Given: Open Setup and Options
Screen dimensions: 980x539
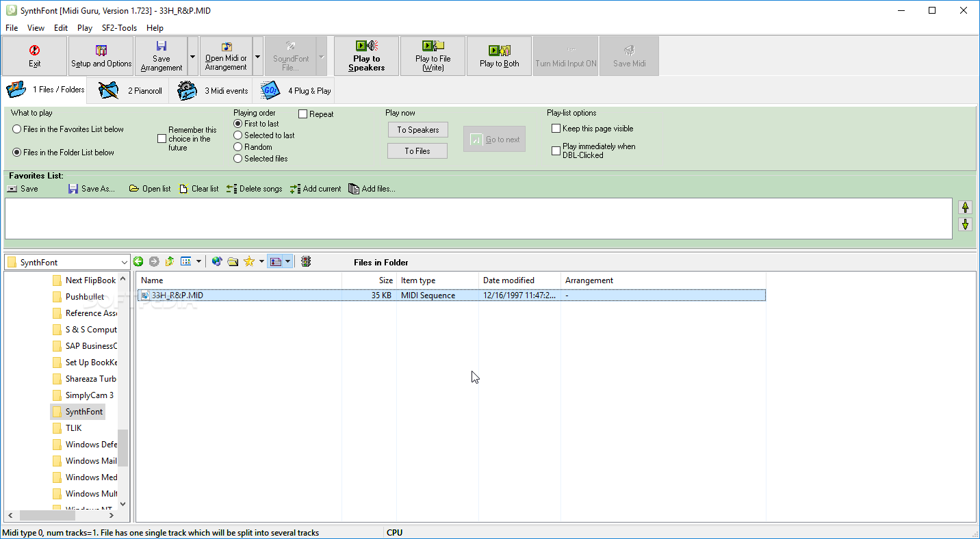Looking at the screenshot, I should tap(101, 56).
